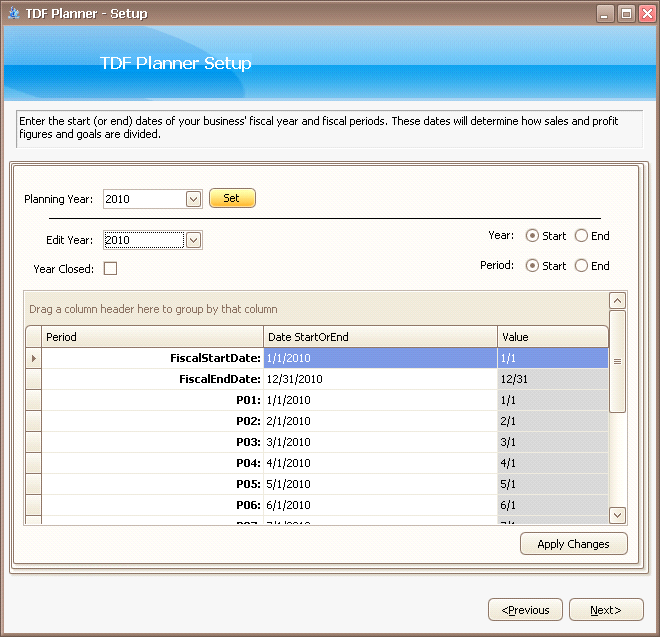Open the Edit Year dropdown arrow
Viewport: 660px width, 637px height.
coord(193,240)
